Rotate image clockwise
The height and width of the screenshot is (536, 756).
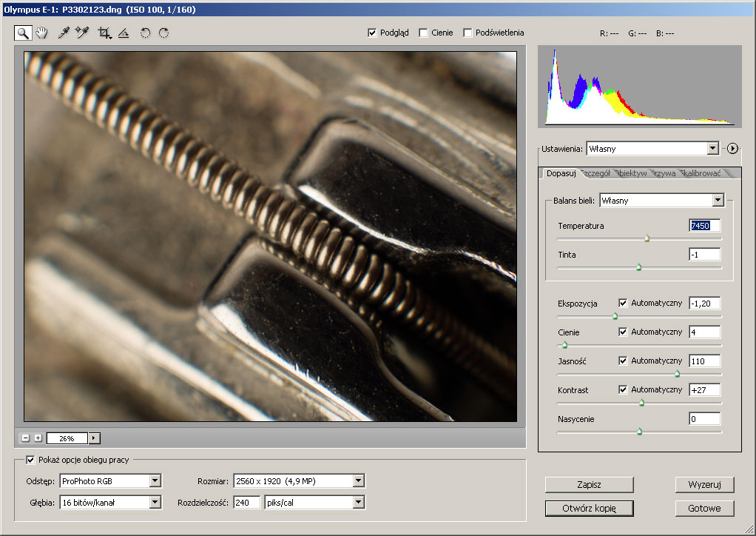point(163,33)
